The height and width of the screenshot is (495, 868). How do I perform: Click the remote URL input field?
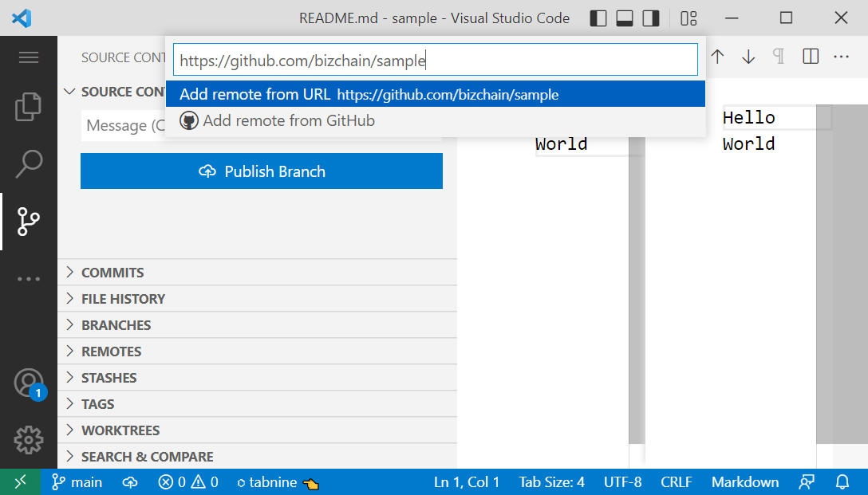(436, 60)
